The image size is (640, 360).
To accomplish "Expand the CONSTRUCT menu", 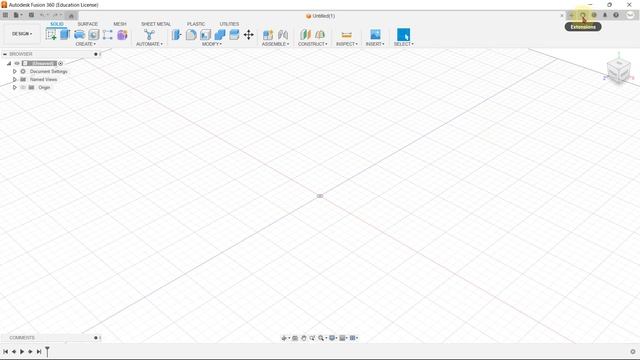I will [313, 44].
